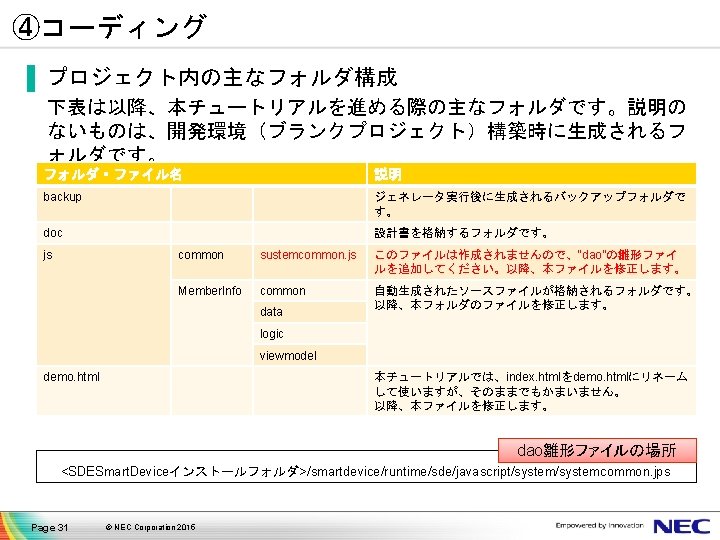Click the logic subfolder cell

[310, 334]
